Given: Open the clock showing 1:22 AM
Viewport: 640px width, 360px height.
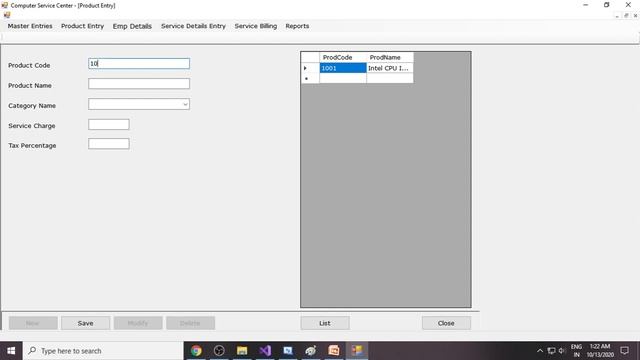Looking at the screenshot, I should pyautogui.click(x=600, y=351).
